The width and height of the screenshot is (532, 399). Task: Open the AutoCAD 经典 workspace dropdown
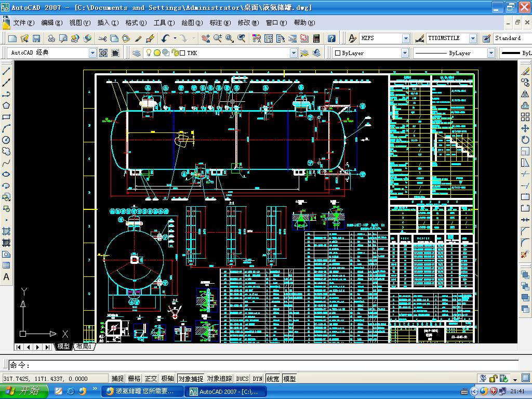pyautogui.click(x=92, y=53)
